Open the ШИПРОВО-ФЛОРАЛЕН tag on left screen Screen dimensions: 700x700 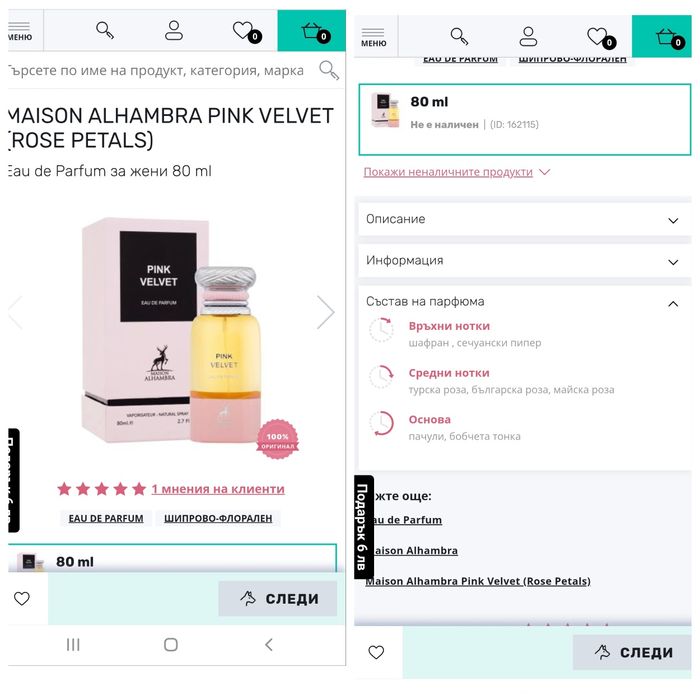pos(218,518)
